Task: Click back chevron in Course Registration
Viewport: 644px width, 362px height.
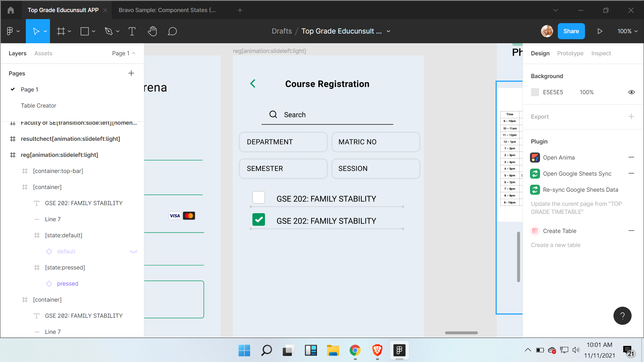Action: [x=253, y=83]
